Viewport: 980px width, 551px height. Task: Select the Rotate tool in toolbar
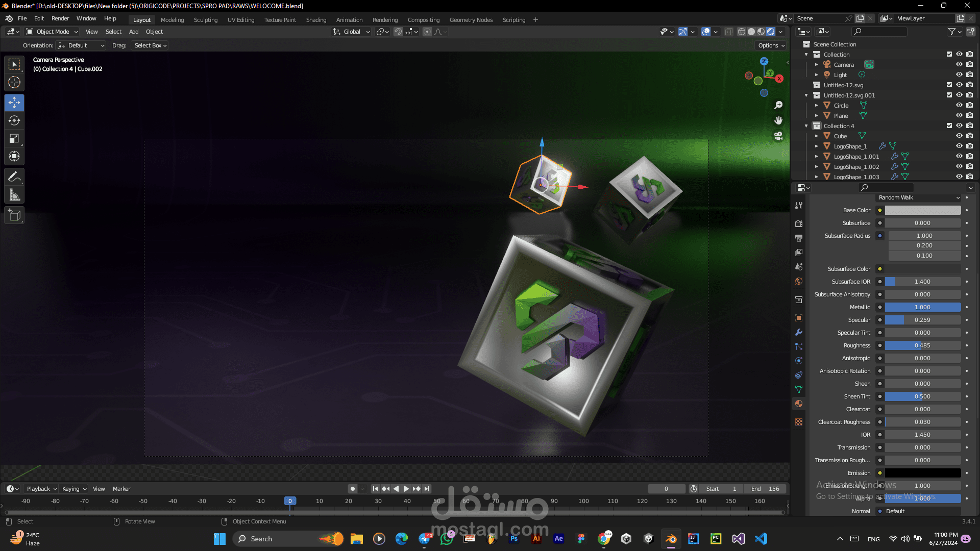point(14,120)
